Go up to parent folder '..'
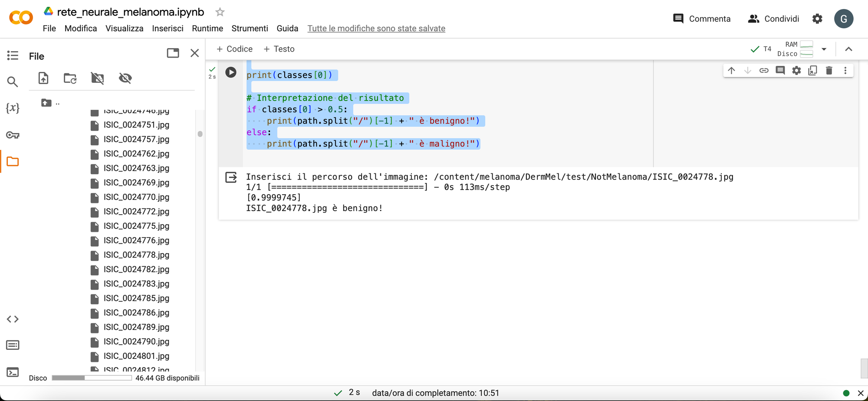Image resolution: width=868 pixels, height=401 pixels. [x=50, y=103]
